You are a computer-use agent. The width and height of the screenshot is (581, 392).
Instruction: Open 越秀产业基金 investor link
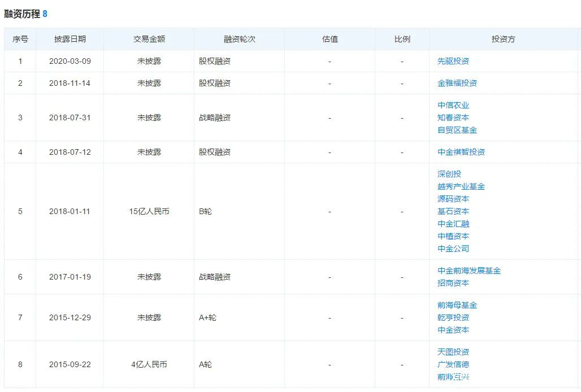pos(461,186)
